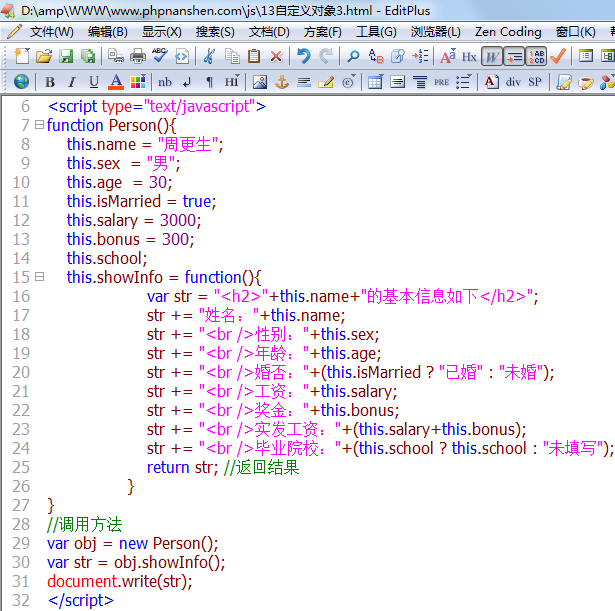Toggle HTML toolbar brackets icon

(x=182, y=56)
